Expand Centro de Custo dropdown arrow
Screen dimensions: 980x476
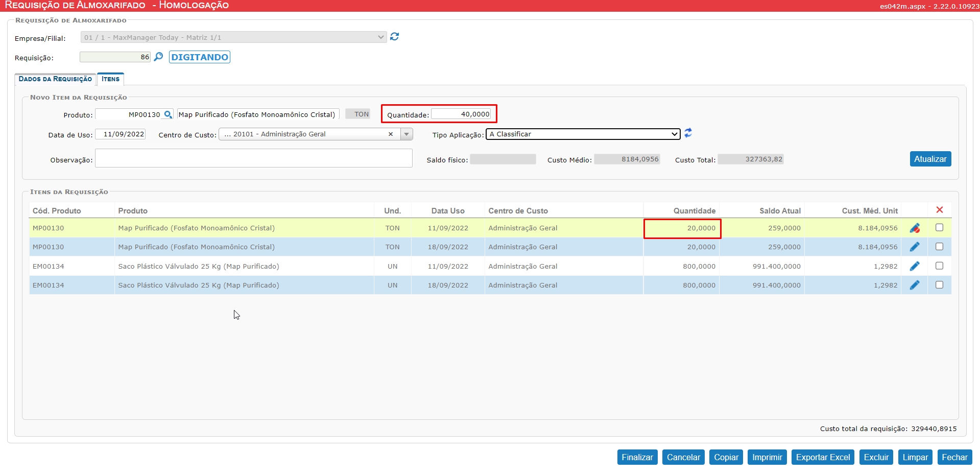[x=407, y=134]
